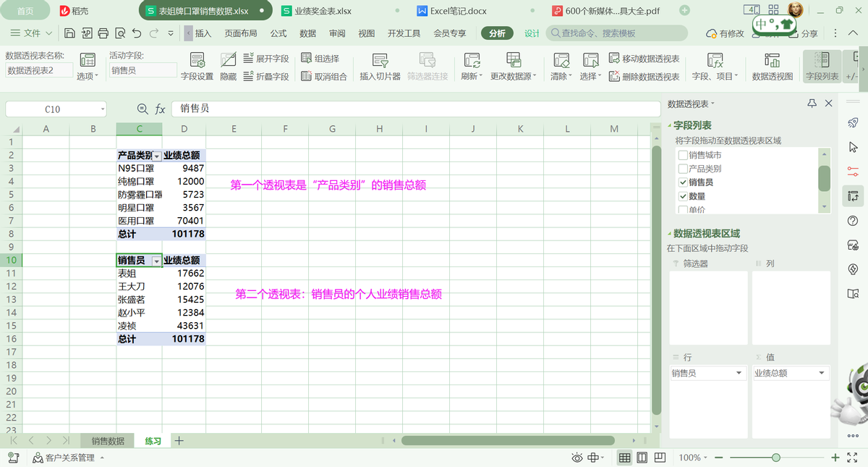Image resolution: width=868 pixels, height=467 pixels.
Task: Click the 查找命令 search box
Action: [x=617, y=33]
